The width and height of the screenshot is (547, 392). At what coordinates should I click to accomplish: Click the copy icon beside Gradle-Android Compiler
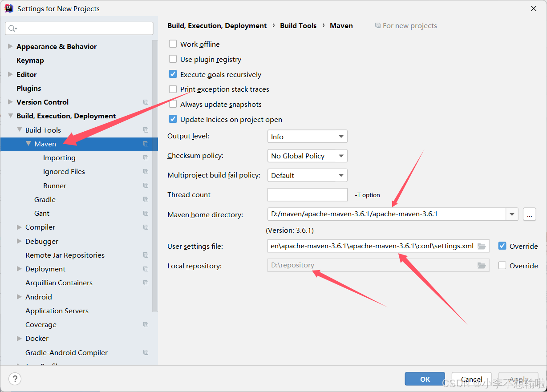(146, 352)
